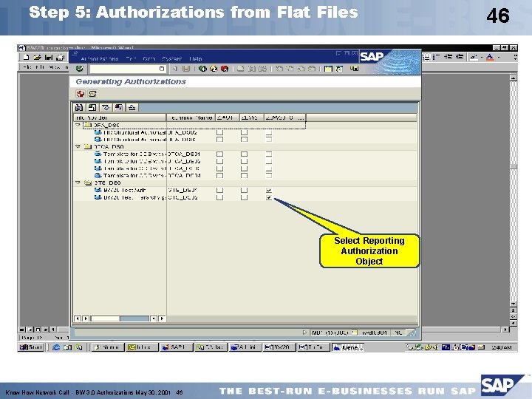Click the Create New Session icon
This screenshot has height=399, width=532.
click(x=328, y=69)
